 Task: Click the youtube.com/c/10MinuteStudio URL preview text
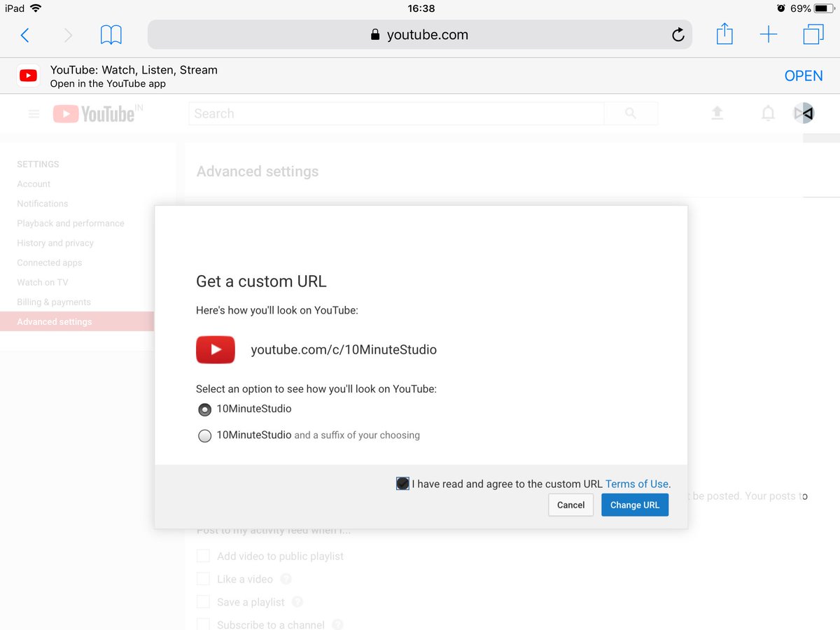pos(344,350)
